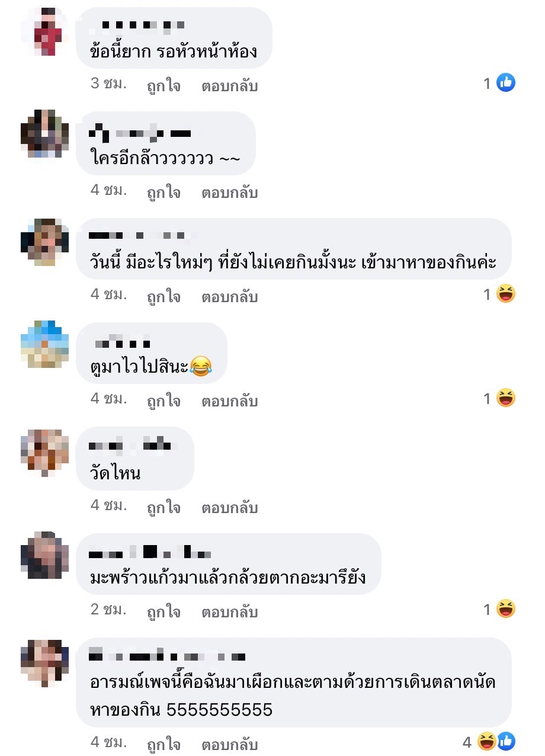
Task: Like the วันนี้ มีอะไรใหม่ๆ comment
Action: (x=163, y=297)
